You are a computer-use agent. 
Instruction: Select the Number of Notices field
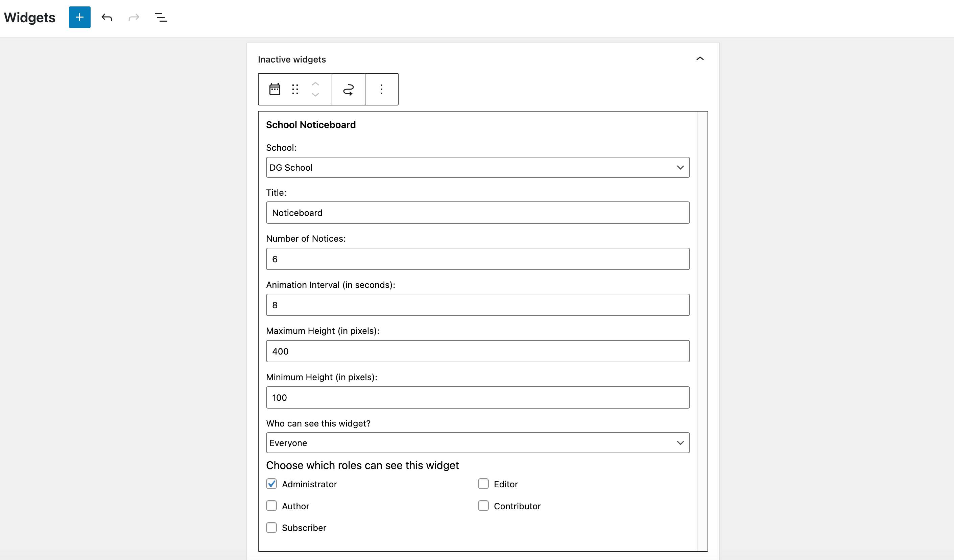point(477,259)
